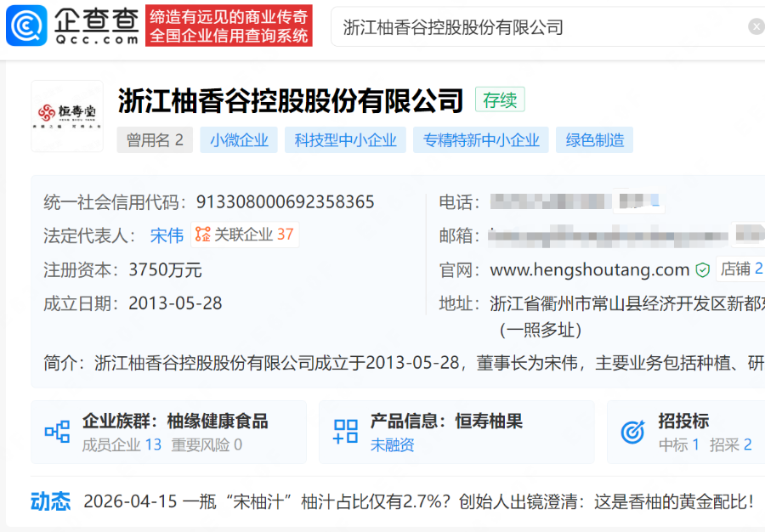Open the official website hengshoutang.com

(589, 270)
